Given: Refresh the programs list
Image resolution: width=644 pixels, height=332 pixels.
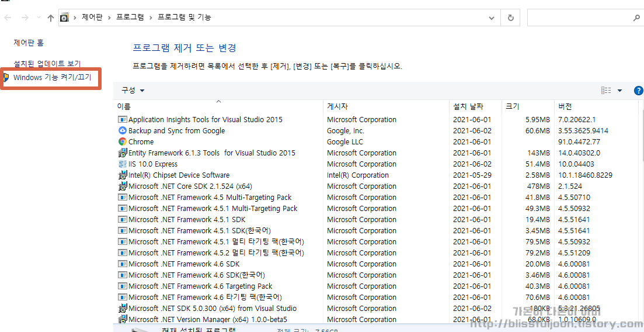Looking at the screenshot, I should 510,18.
